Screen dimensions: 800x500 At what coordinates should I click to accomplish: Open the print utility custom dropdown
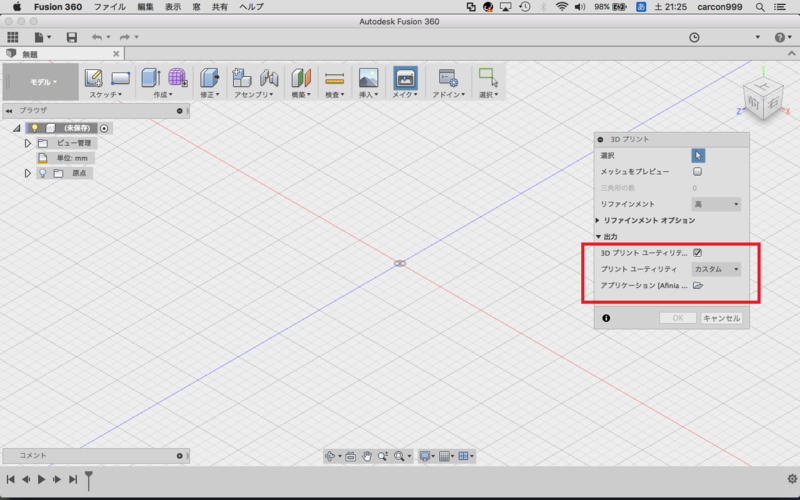point(716,269)
